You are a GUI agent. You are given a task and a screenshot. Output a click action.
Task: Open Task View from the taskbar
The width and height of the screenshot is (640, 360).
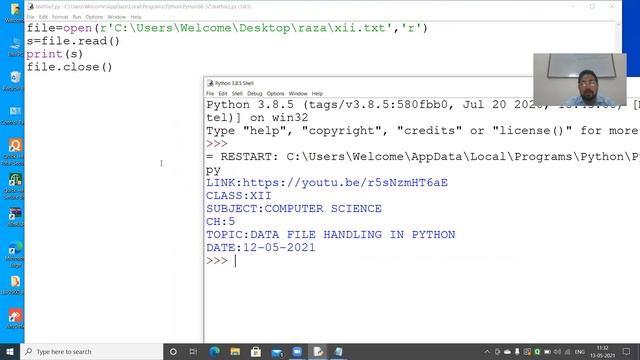[193, 351]
